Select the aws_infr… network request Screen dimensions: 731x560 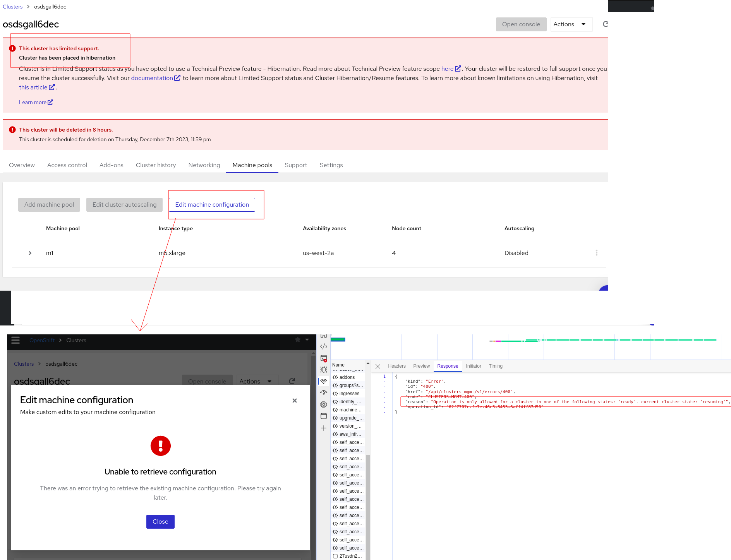tap(347, 434)
